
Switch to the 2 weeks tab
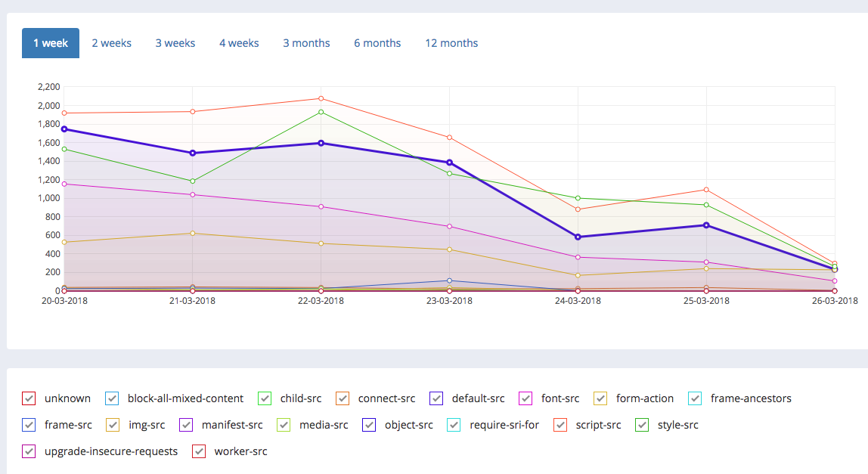pyautogui.click(x=111, y=43)
